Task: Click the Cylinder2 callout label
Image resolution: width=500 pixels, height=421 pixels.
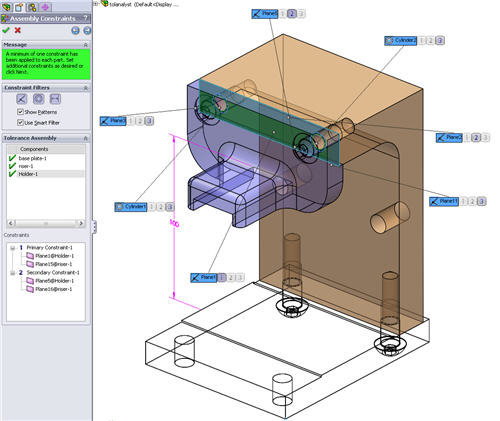Action: point(400,41)
